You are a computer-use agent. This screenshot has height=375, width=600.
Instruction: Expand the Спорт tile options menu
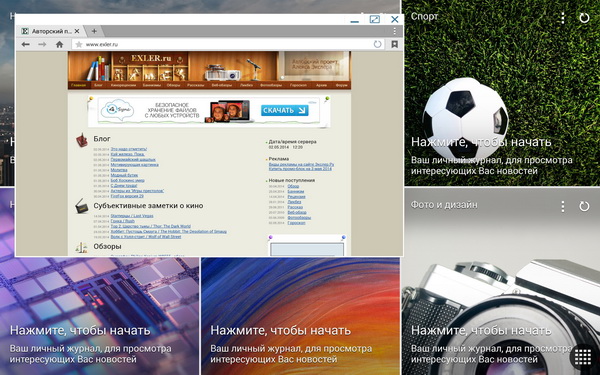[x=562, y=18]
